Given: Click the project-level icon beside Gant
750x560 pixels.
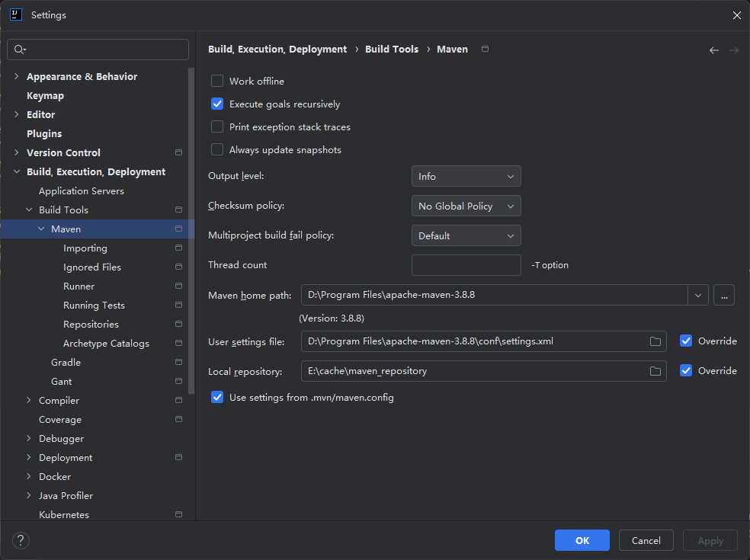Looking at the screenshot, I should coord(178,381).
